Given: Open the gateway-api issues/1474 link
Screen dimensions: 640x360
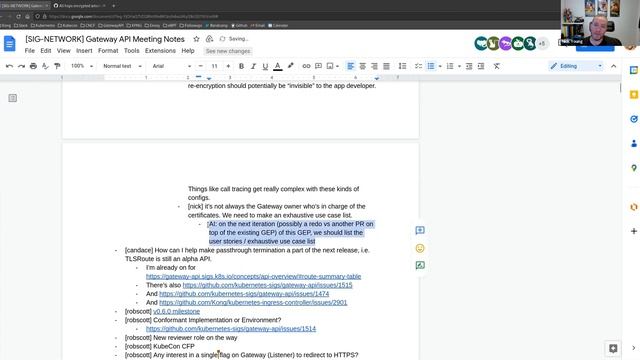Looking at the screenshot, I should point(244,294).
